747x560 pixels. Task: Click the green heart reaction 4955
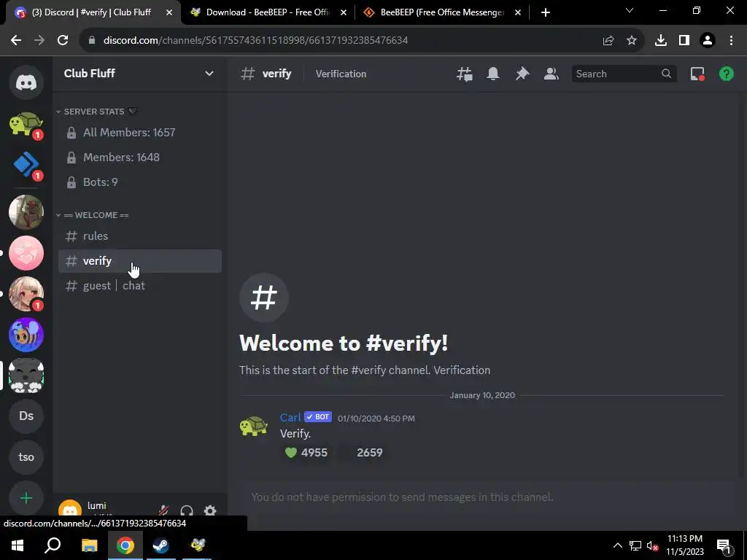click(306, 452)
